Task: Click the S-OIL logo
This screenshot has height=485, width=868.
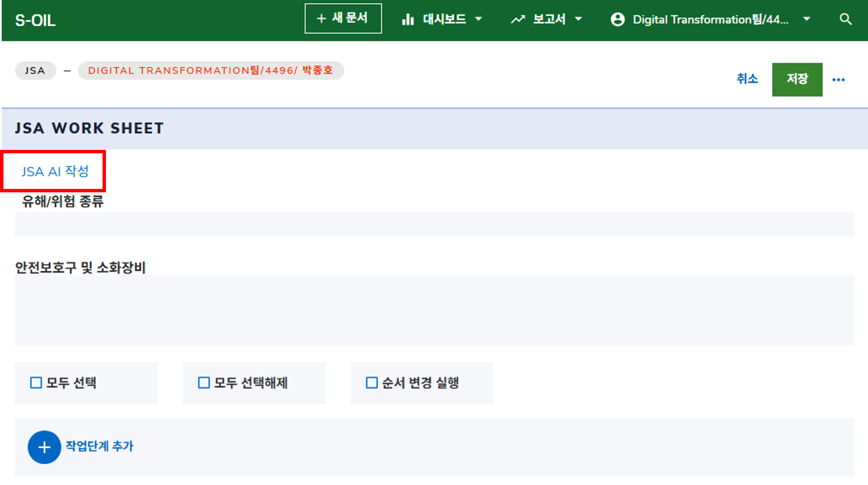Action: [35, 21]
